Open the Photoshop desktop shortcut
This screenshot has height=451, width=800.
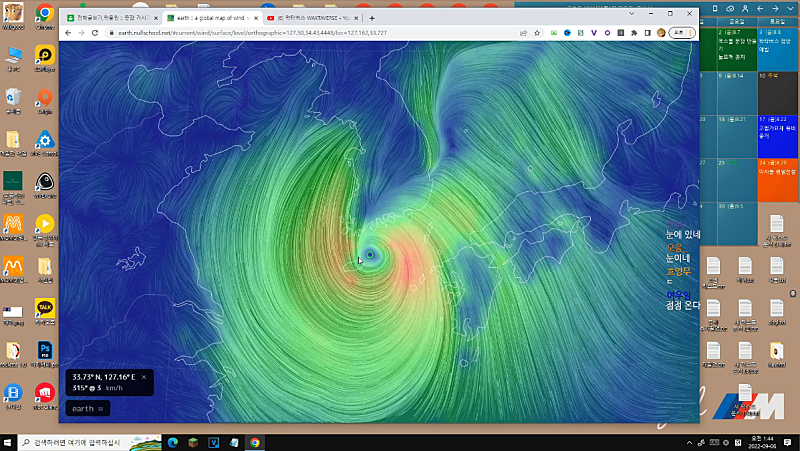click(x=44, y=351)
